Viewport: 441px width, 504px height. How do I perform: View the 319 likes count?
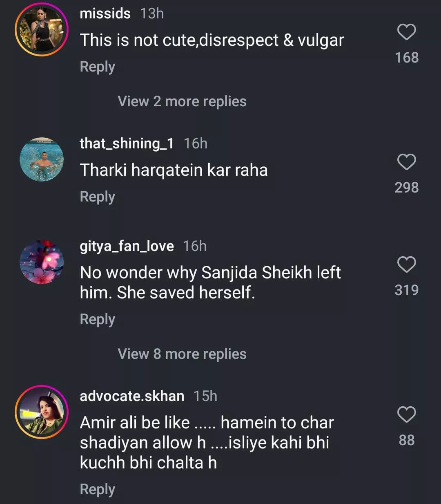point(406,290)
